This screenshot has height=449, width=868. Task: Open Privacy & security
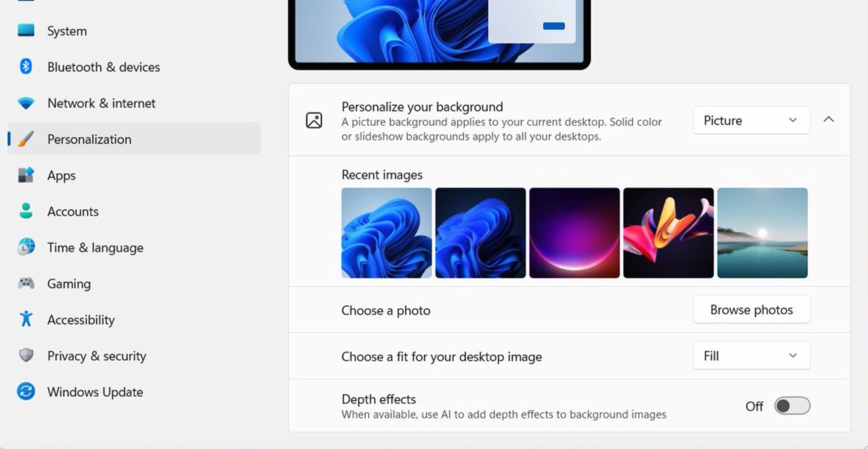point(134,355)
